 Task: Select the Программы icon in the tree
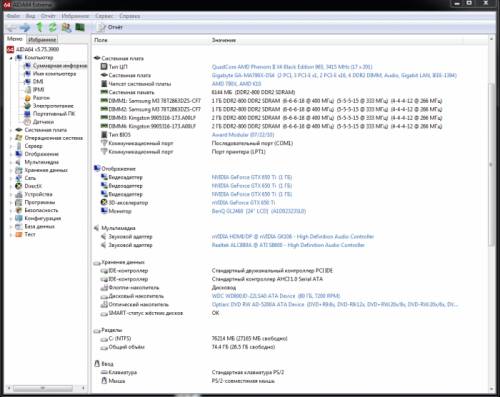coord(19,202)
